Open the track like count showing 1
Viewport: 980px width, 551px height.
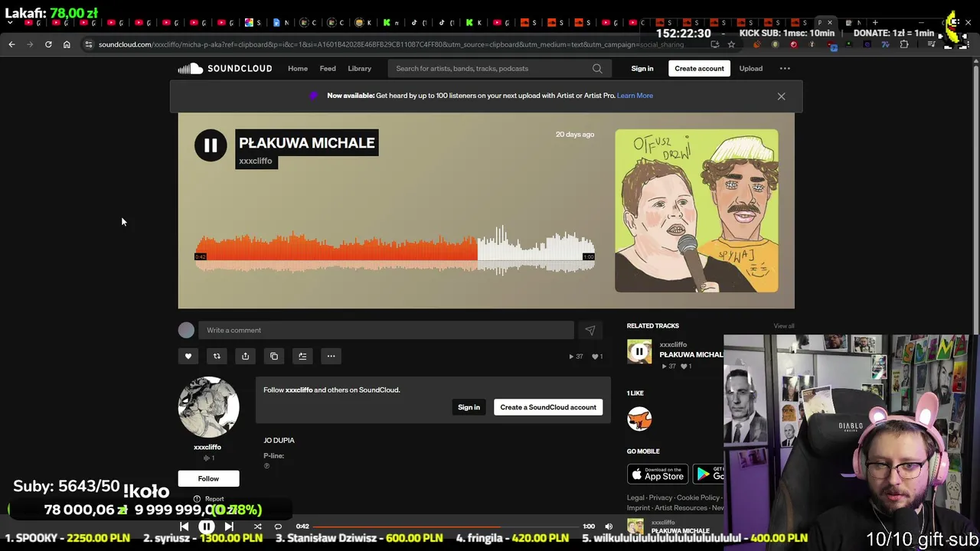pos(598,357)
